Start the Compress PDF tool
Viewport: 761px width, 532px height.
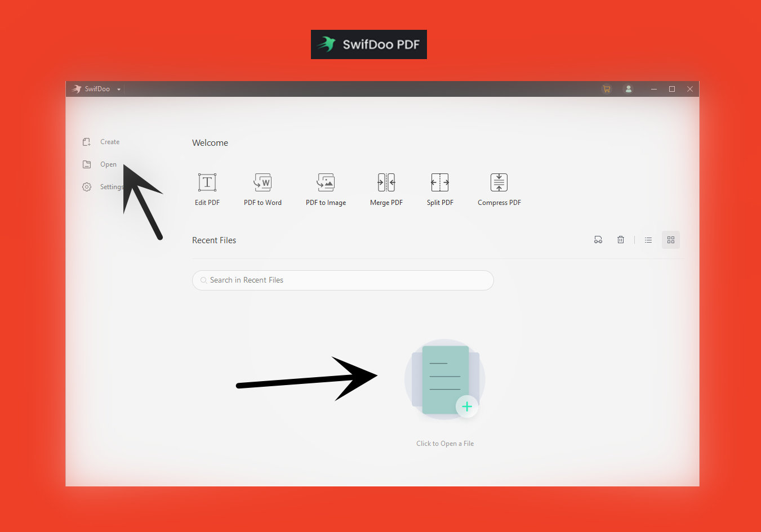point(499,190)
